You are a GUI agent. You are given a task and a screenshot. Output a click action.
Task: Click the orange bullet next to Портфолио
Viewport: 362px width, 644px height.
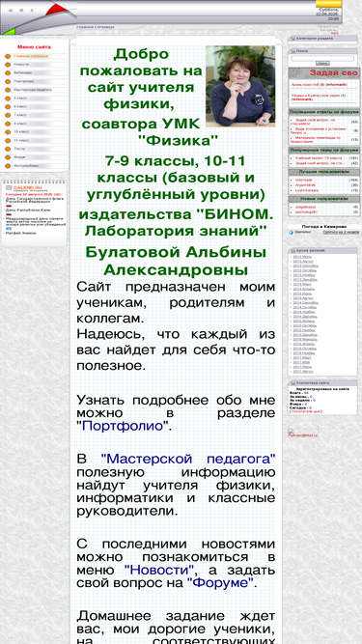pyautogui.click(x=8, y=81)
